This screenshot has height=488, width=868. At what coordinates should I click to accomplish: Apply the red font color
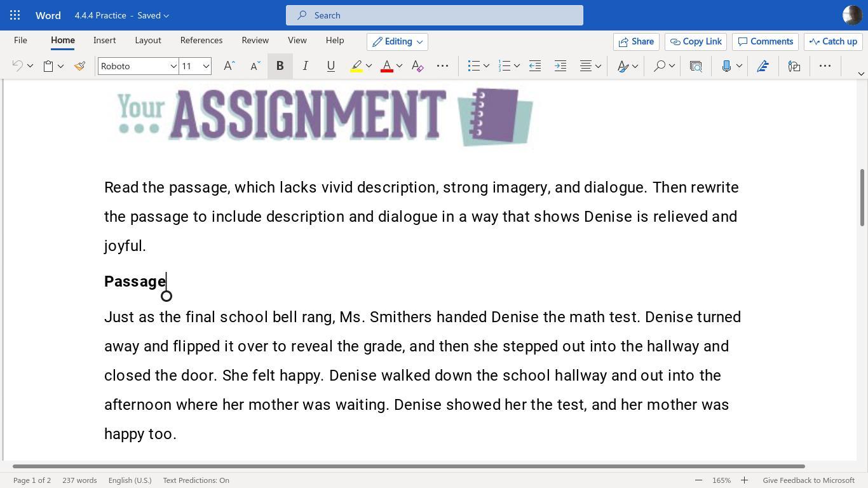[386, 66]
